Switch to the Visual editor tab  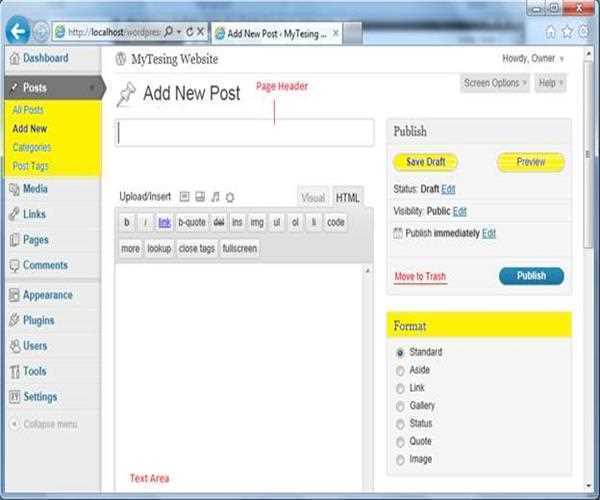pos(313,198)
